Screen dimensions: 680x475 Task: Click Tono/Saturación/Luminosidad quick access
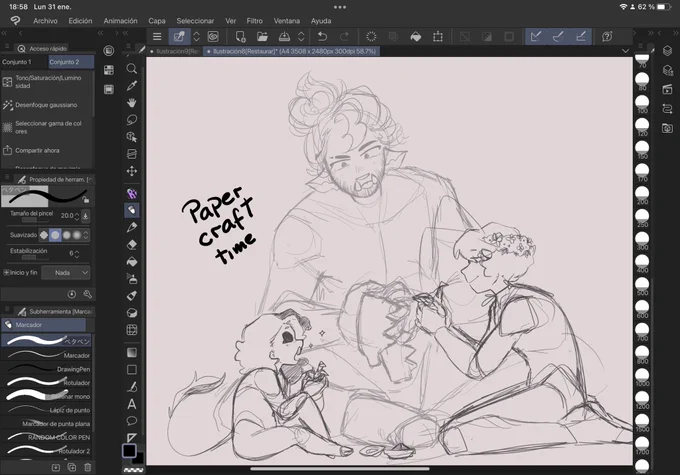pyautogui.click(x=47, y=82)
